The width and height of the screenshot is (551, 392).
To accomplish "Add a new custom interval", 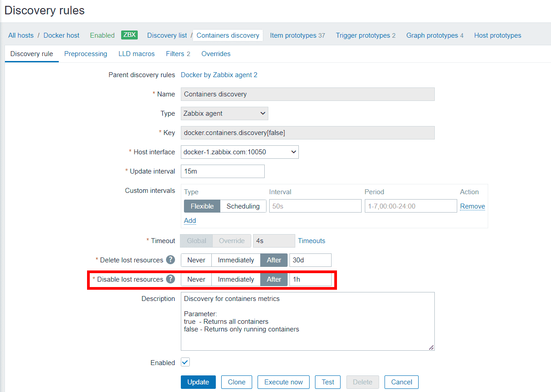I will [189, 220].
